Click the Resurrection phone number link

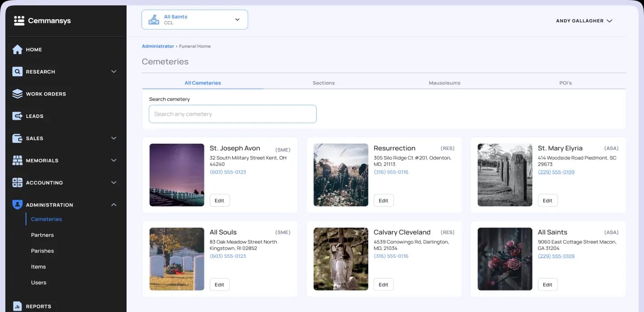[x=391, y=172]
